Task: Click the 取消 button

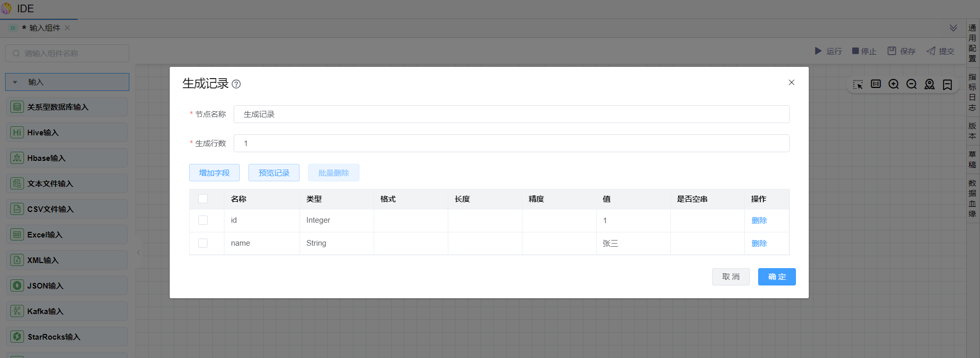Action: point(731,277)
